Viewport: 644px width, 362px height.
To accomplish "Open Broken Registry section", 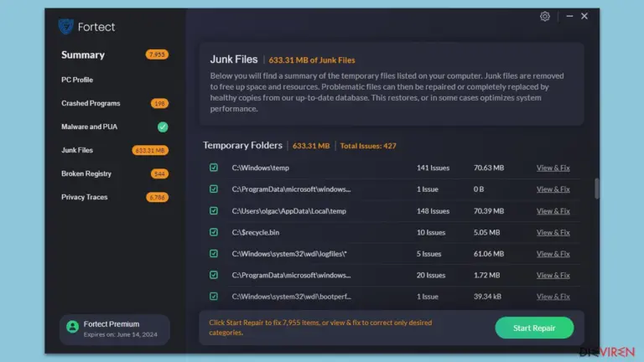I will click(x=86, y=173).
